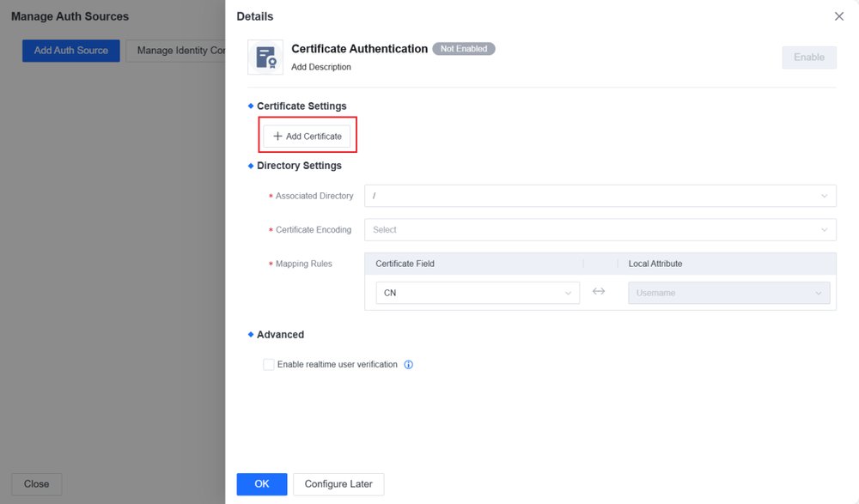859x504 pixels.
Task: Click the info icon beside realtime user verification
Action: (x=409, y=365)
